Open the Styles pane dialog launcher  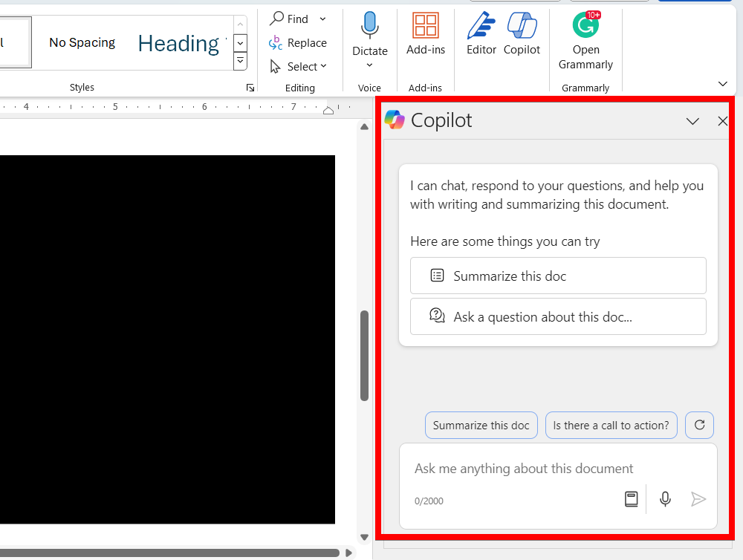250,88
